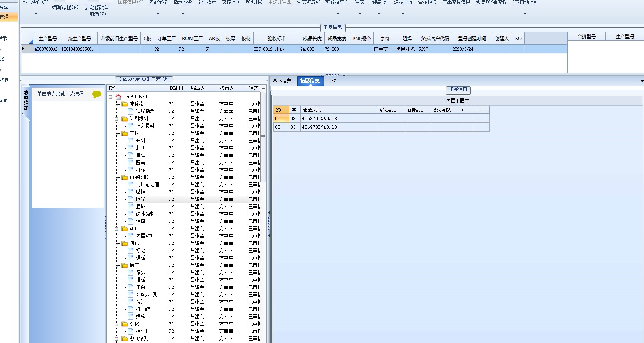644x343 pixels.
Task: Click the 取消(Z) toolbar item
Action: [x=98, y=14]
